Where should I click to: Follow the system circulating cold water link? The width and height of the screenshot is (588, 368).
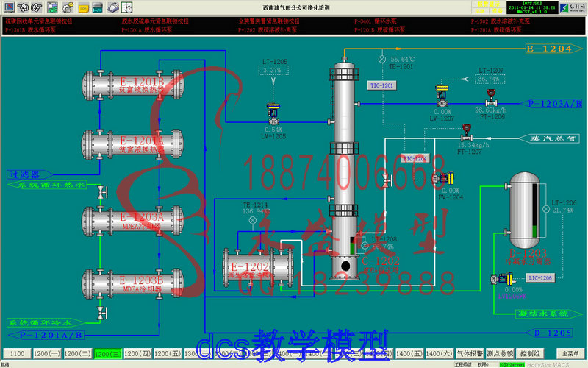46,322
